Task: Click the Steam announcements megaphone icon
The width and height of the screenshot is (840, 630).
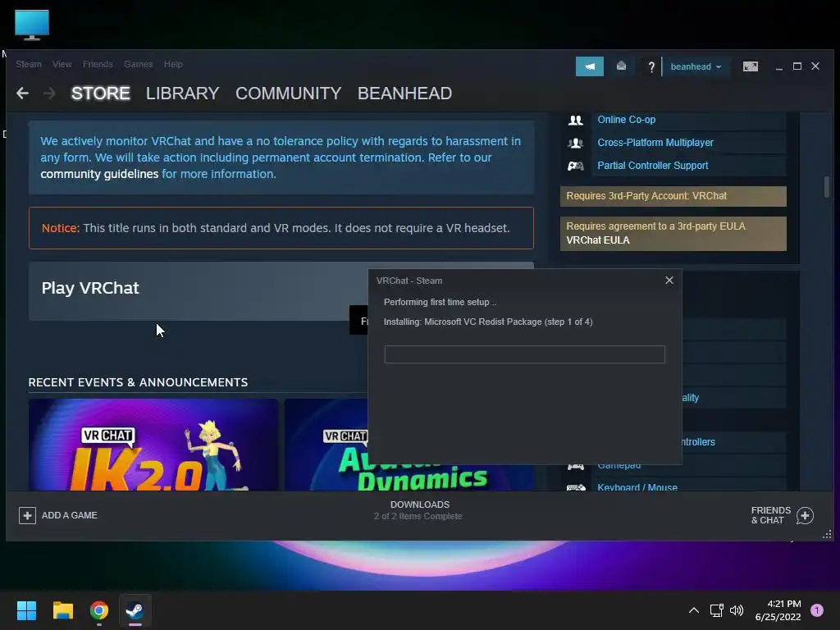Action: [x=589, y=66]
